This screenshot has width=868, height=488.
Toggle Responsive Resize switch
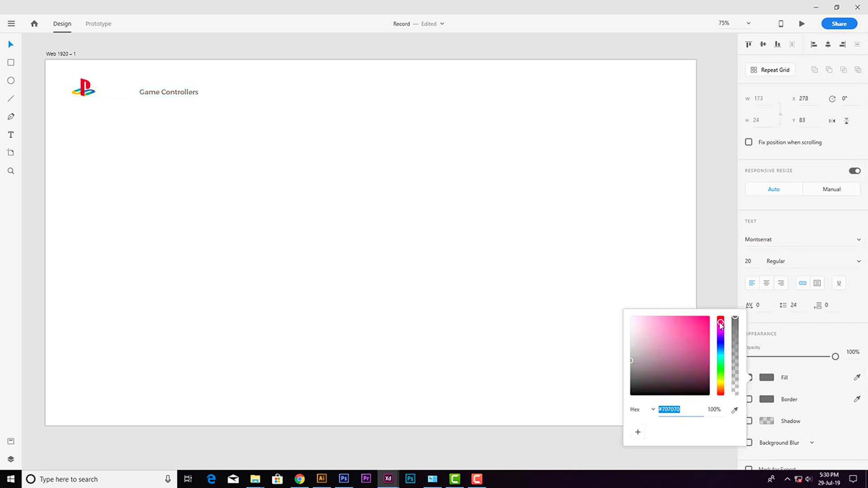(x=854, y=170)
